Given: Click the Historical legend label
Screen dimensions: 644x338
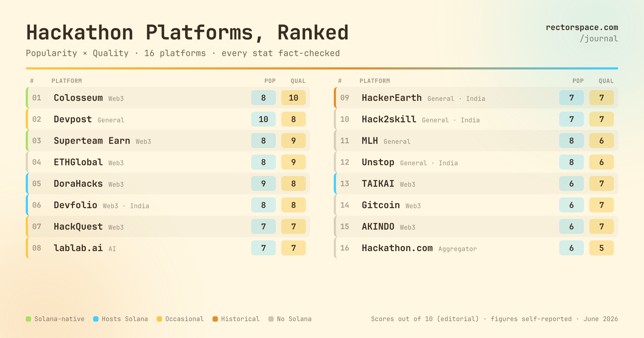Looking at the screenshot, I should click(240, 319).
